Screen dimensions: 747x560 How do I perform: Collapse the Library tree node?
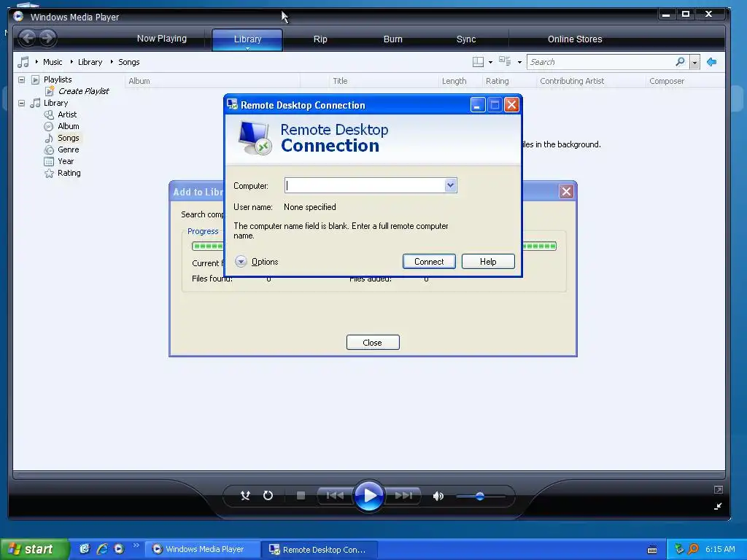(x=21, y=103)
